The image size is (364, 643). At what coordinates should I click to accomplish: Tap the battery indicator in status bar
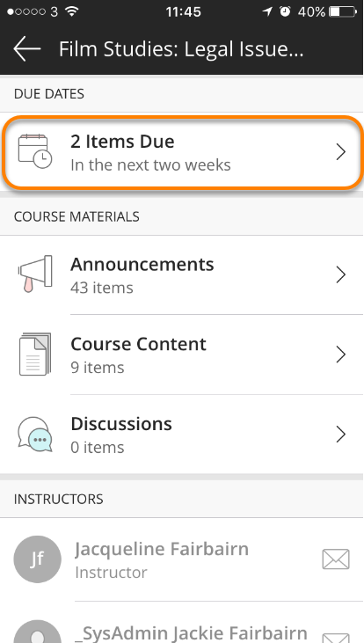[x=343, y=12]
